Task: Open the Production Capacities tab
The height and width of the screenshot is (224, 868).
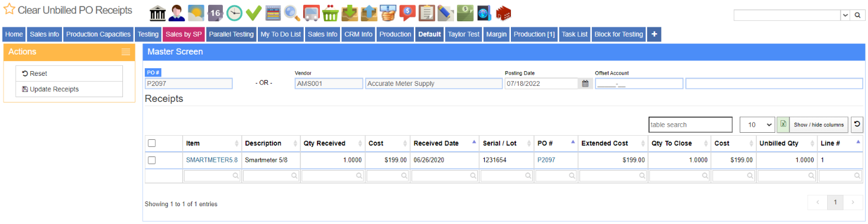Action: click(98, 34)
